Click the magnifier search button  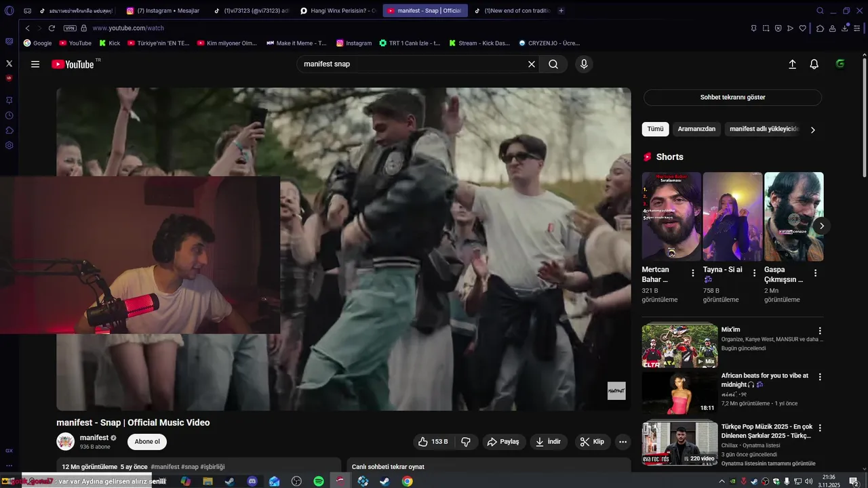tap(553, 64)
